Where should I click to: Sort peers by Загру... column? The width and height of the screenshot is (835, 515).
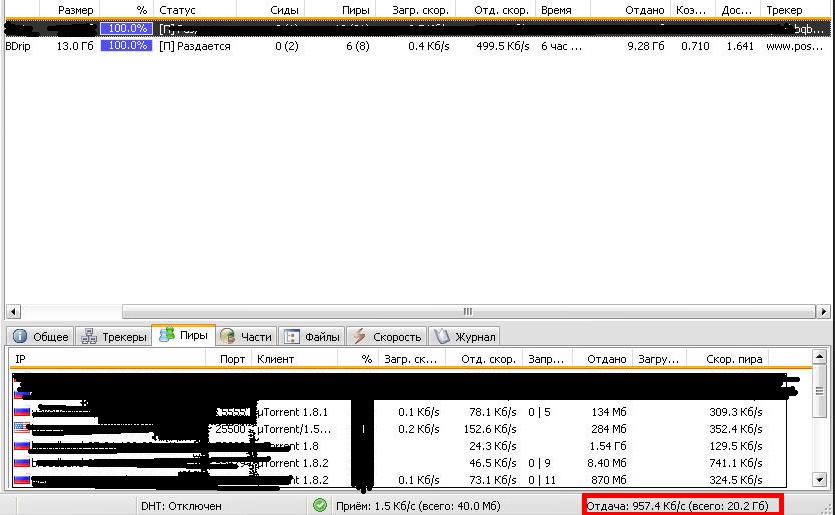point(660,359)
